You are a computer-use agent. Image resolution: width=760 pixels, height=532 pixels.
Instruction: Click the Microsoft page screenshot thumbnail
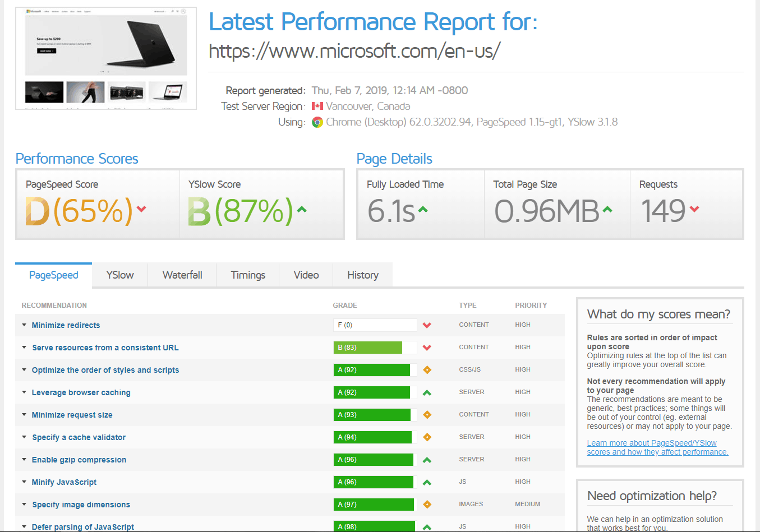pyautogui.click(x=106, y=58)
